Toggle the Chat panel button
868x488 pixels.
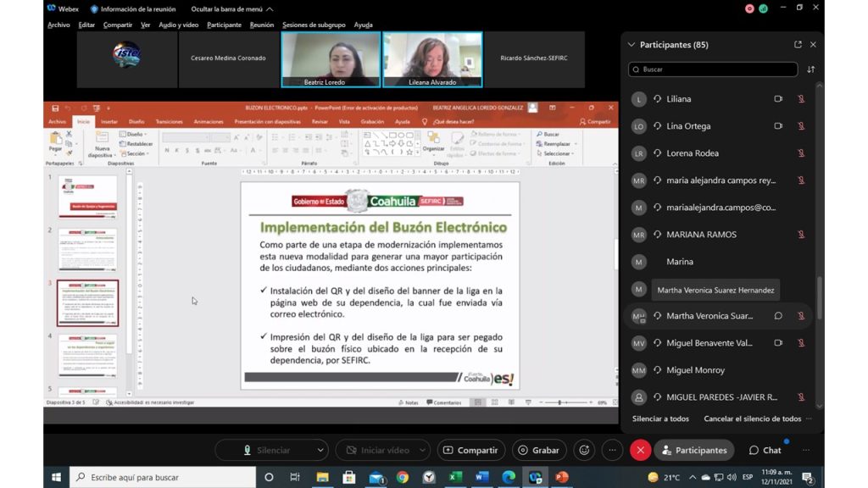point(765,451)
